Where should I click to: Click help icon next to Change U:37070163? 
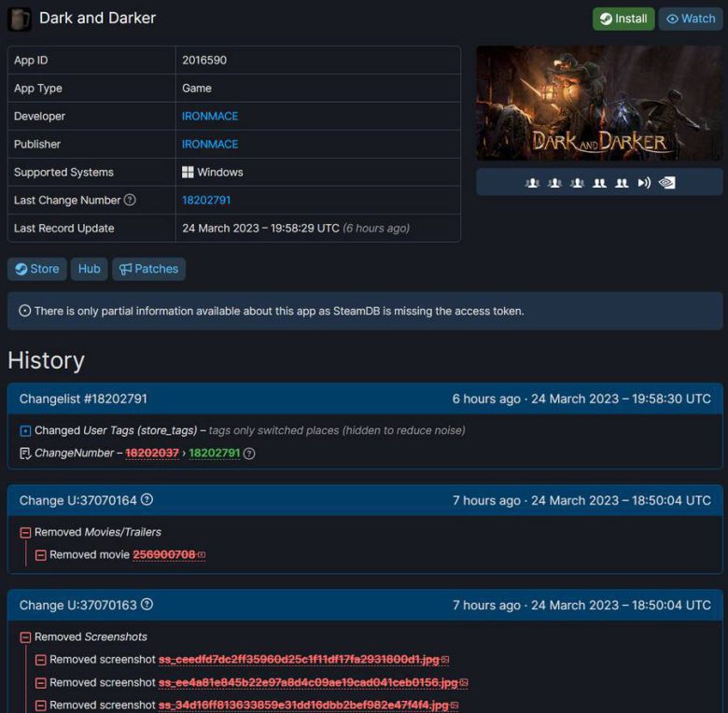147,605
